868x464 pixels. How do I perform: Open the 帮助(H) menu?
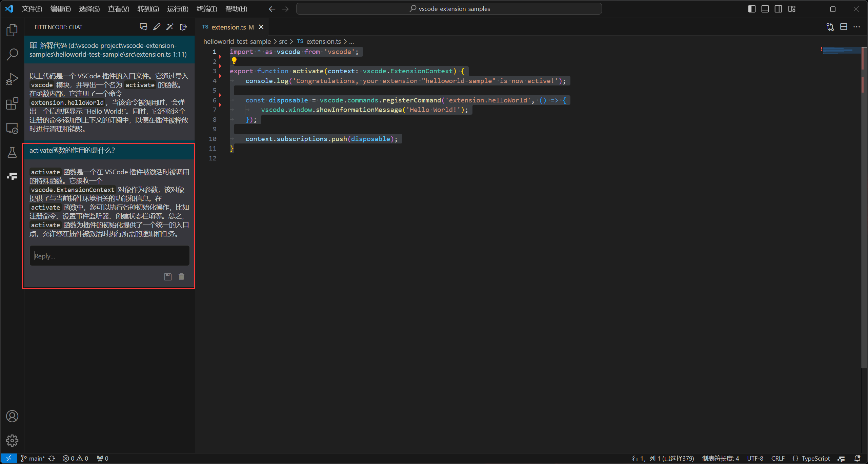click(236, 9)
